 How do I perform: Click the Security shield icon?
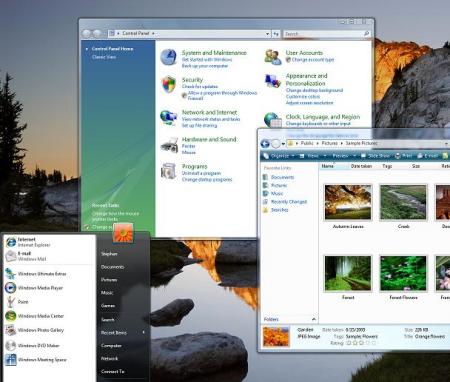tap(169, 84)
